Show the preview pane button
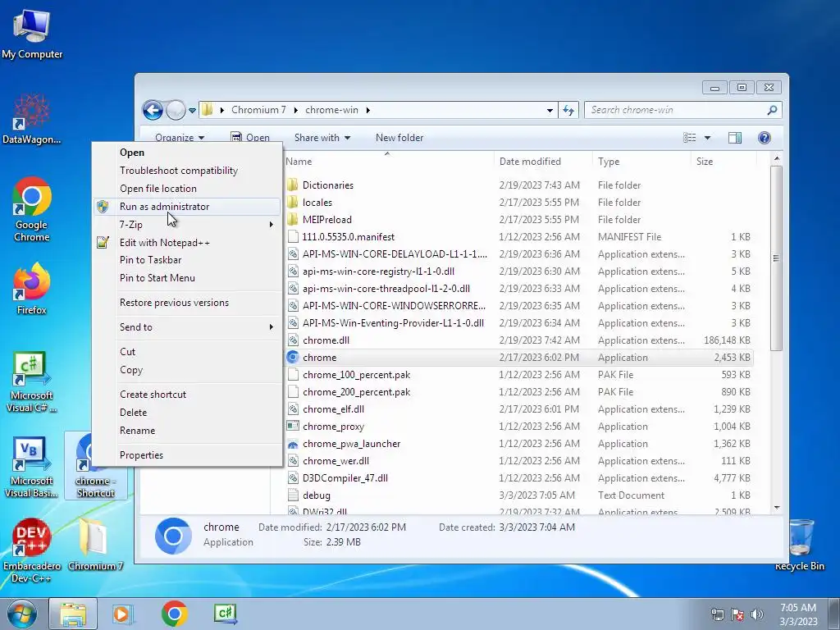840x630 pixels. click(x=735, y=138)
